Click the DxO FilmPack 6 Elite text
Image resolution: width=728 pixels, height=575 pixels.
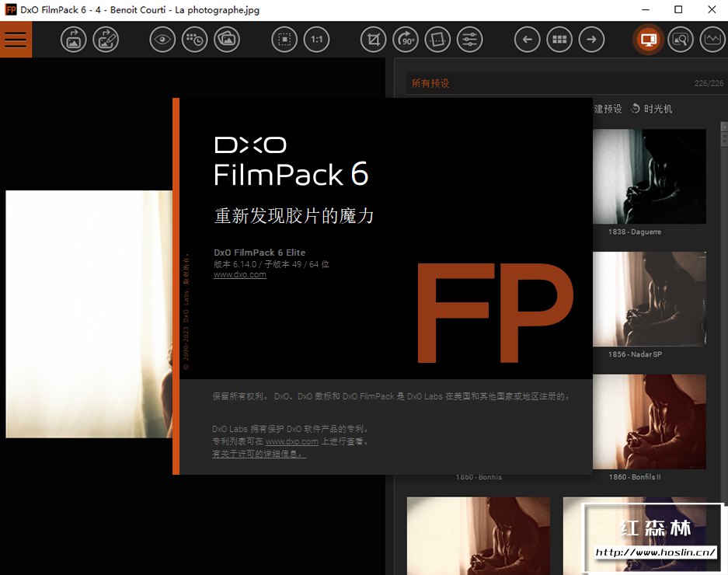(260, 253)
